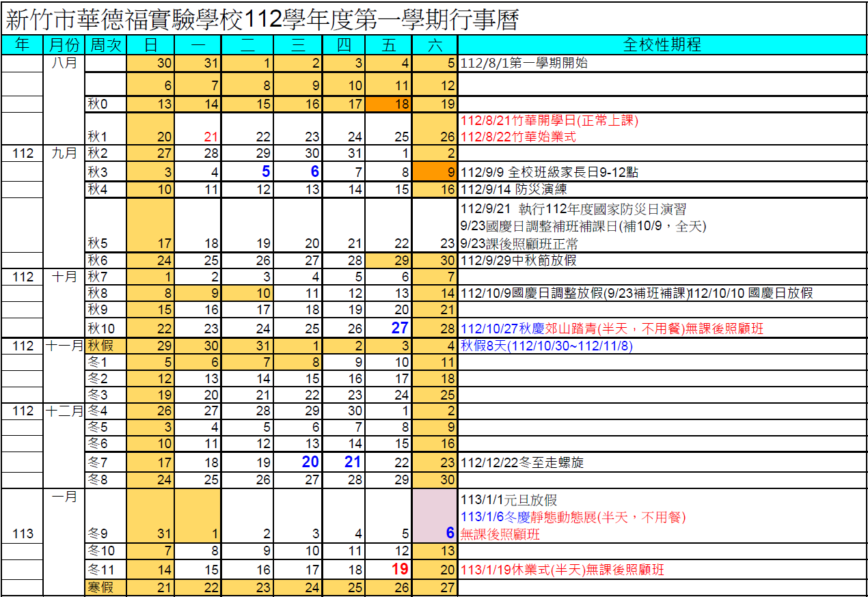This screenshot has width=868, height=597.
Task: Click the 112/8/1第一學期開始 event text
Action: tap(524, 64)
